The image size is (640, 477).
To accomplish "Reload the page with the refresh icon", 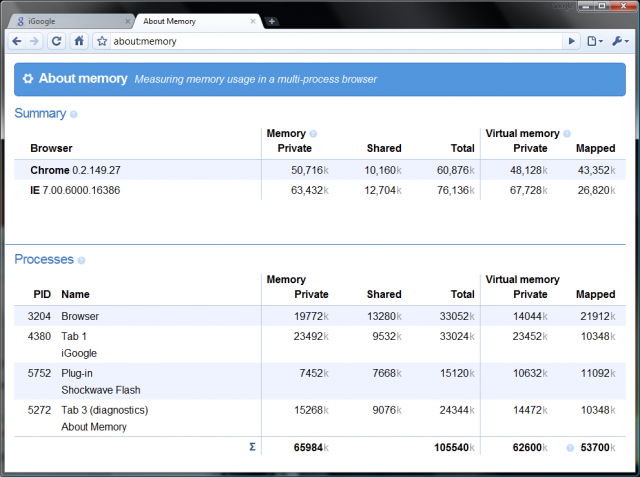I will pos(56,41).
